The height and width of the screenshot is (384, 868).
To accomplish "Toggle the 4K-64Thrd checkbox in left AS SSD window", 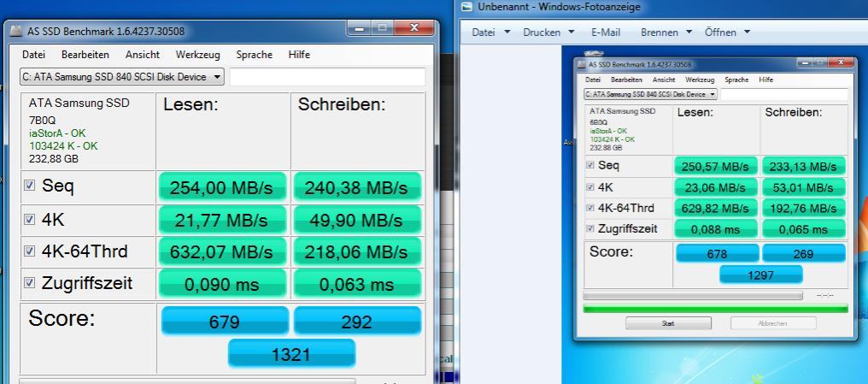I will click(29, 251).
